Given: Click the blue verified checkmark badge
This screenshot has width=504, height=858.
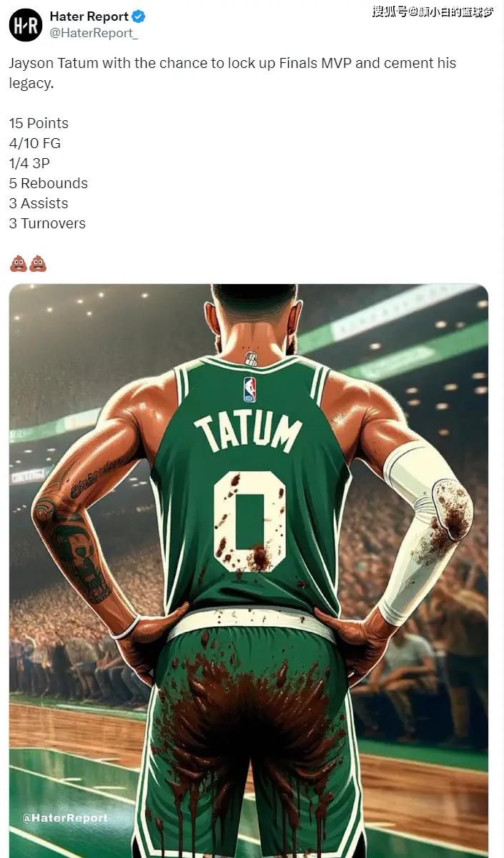Looking at the screenshot, I should tap(139, 17).
